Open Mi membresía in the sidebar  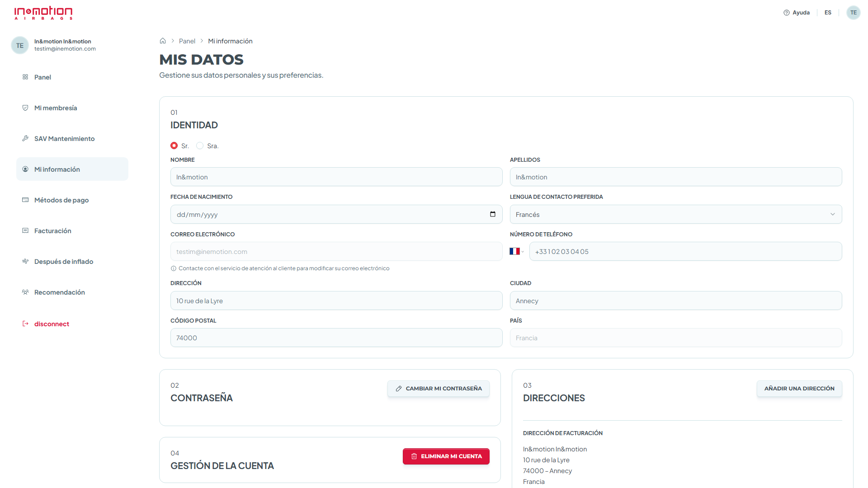click(x=72, y=108)
